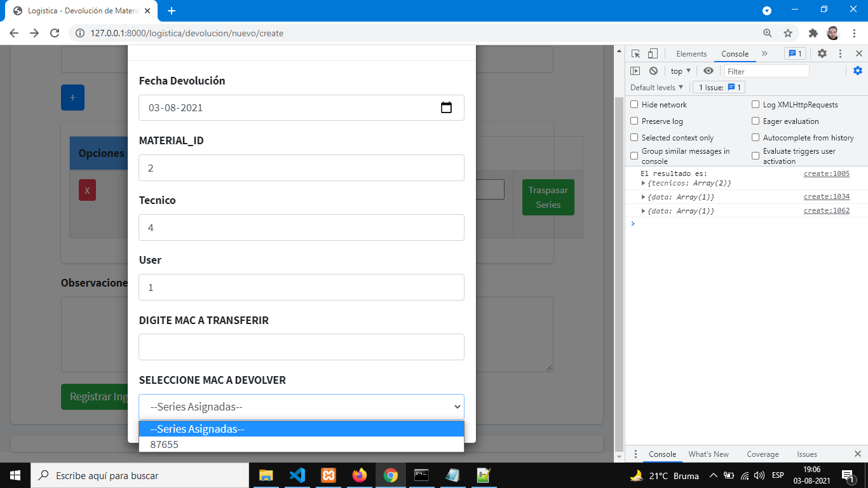Enable Selected context only checkbox
Viewport: 868px width, 488px height.
[x=634, y=137]
